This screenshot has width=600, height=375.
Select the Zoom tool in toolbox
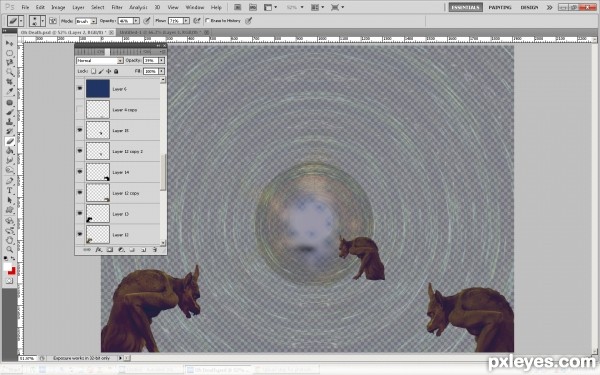pyautogui.click(x=10, y=249)
